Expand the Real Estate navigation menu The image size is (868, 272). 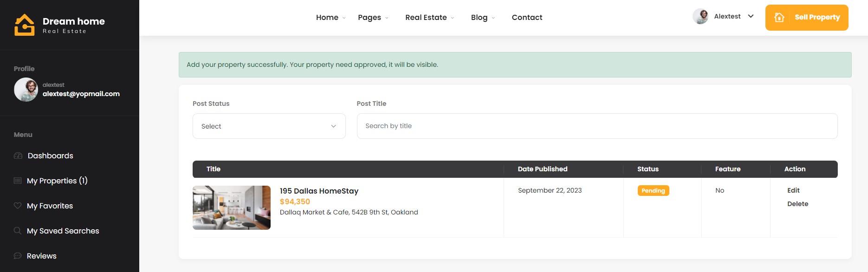point(429,17)
